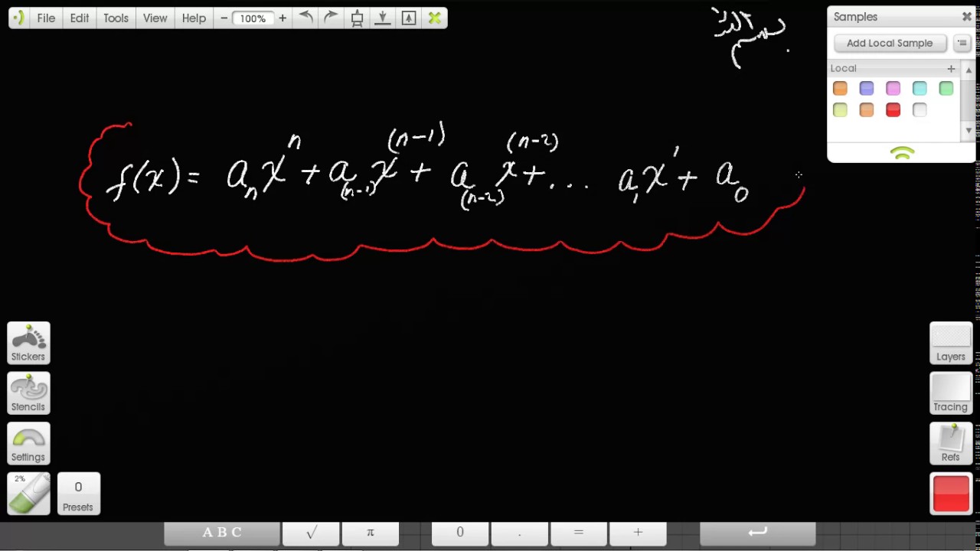The width and height of the screenshot is (980, 551).
Task: Pick the pink color sample
Action: point(893,89)
